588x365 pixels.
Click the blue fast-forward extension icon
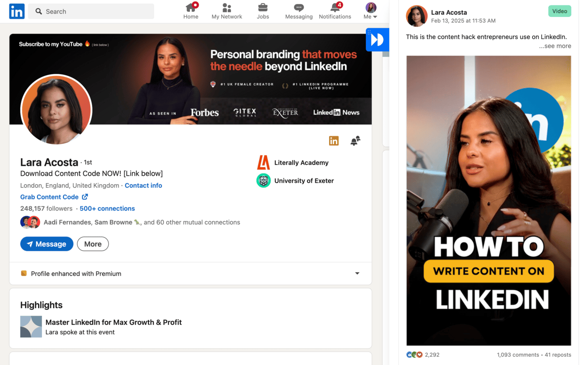pyautogui.click(x=377, y=40)
